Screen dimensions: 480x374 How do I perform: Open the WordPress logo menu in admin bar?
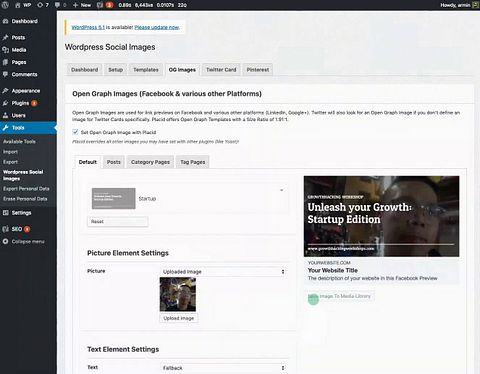tap(5, 5)
